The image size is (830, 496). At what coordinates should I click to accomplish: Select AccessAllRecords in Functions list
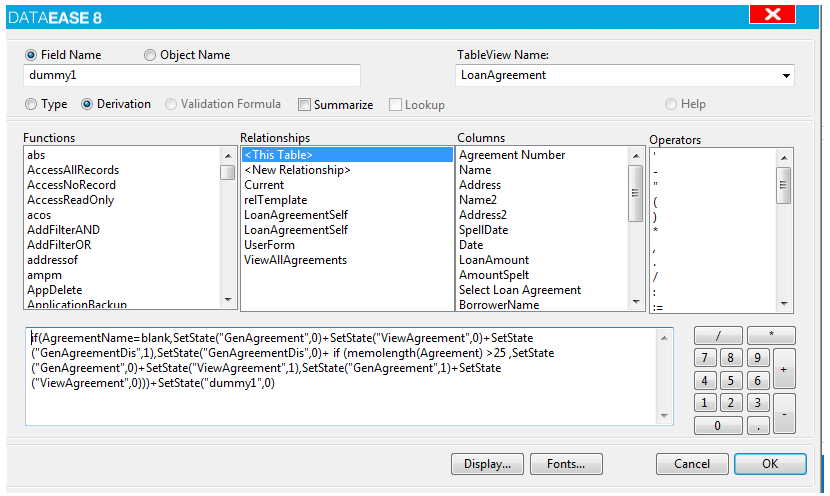(73, 170)
